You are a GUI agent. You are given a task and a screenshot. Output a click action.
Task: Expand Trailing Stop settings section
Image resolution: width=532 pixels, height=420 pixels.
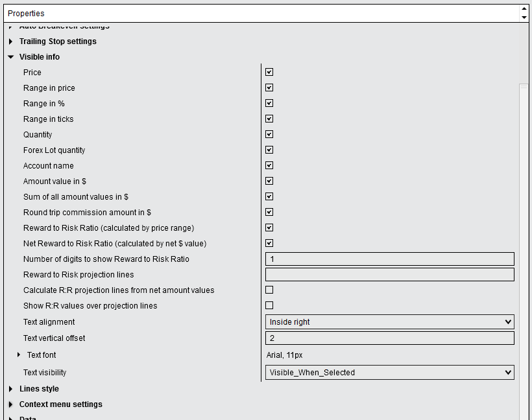coord(10,41)
